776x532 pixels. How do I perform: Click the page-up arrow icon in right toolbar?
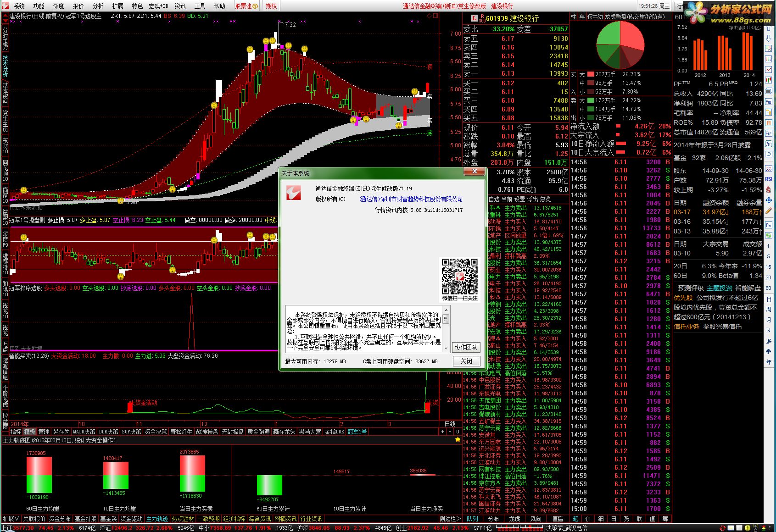(769, 28)
